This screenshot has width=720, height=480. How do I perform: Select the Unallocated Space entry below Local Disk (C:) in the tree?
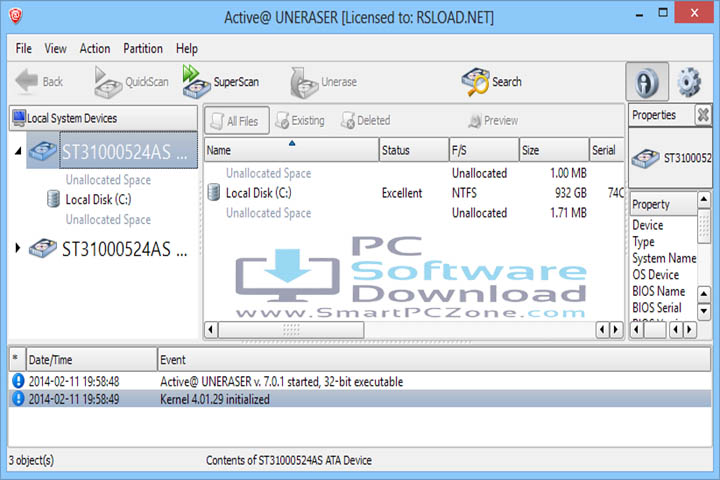pos(108,220)
